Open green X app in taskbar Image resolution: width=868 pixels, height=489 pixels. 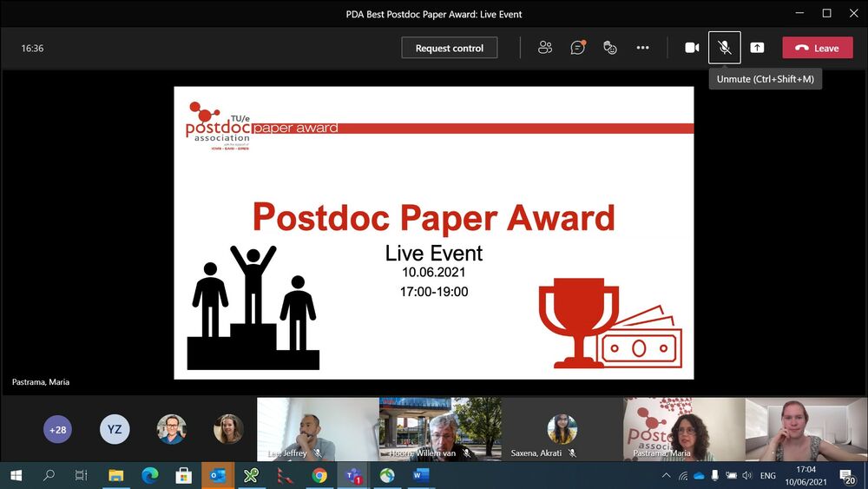point(252,475)
